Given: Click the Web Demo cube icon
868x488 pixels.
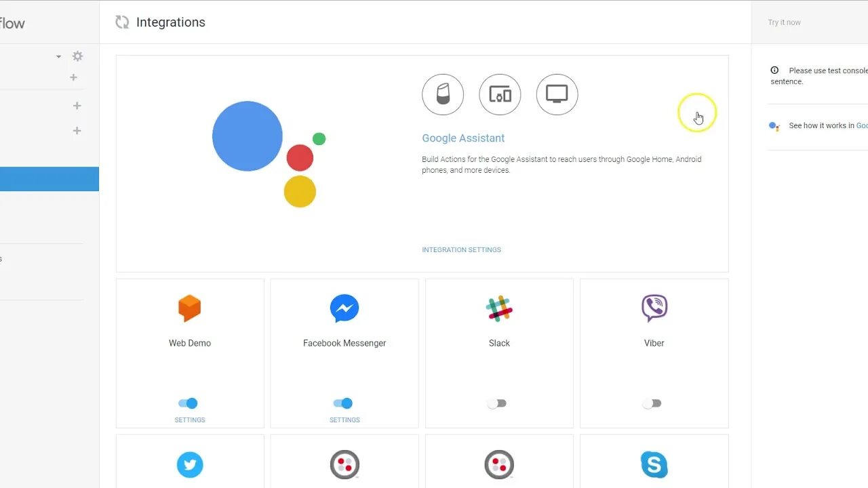Looking at the screenshot, I should (190, 308).
